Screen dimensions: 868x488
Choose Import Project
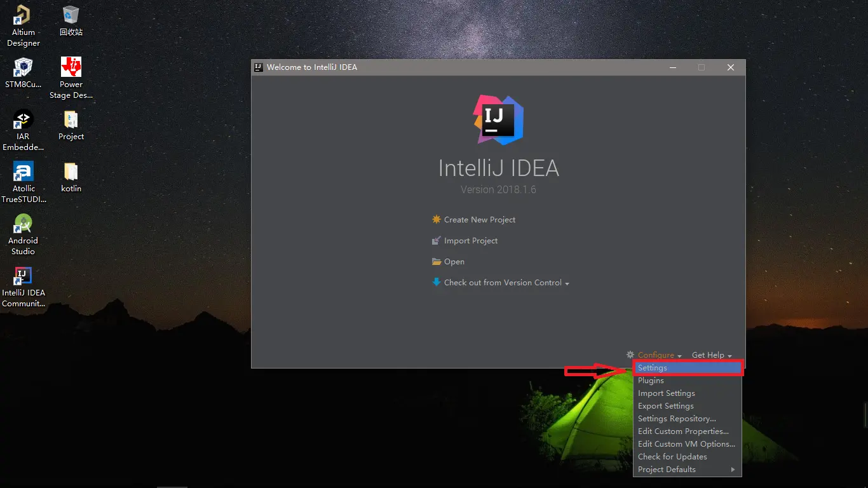pos(471,241)
